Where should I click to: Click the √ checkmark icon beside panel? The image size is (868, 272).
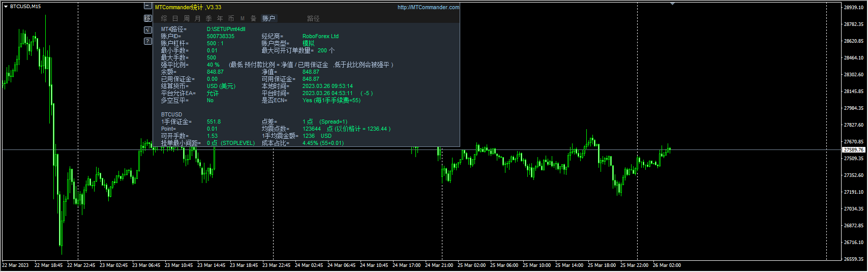147,30
